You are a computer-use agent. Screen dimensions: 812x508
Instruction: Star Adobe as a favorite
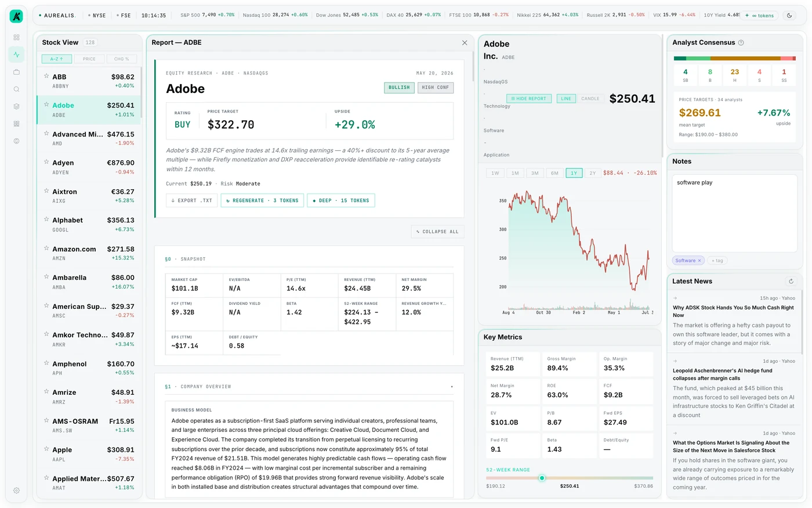tap(46, 105)
